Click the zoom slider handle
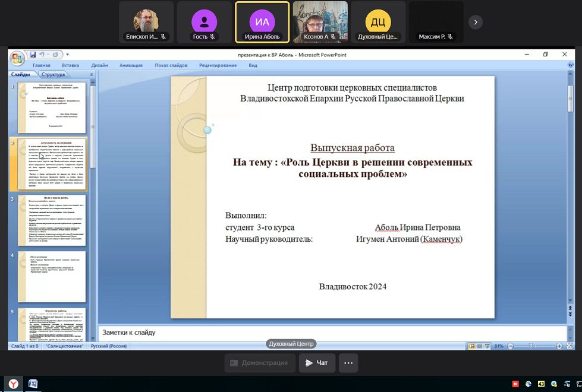The image size is (582, 392). 530,346
